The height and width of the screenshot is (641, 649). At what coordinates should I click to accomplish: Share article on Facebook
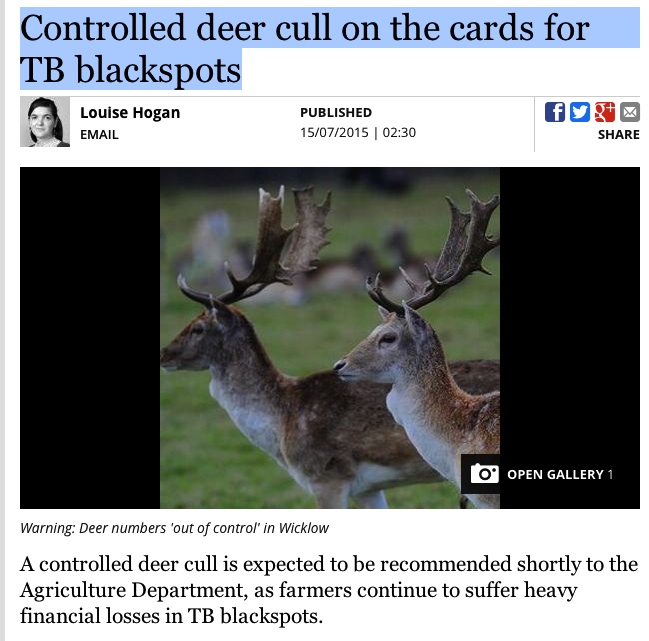(x=555, y=112)
